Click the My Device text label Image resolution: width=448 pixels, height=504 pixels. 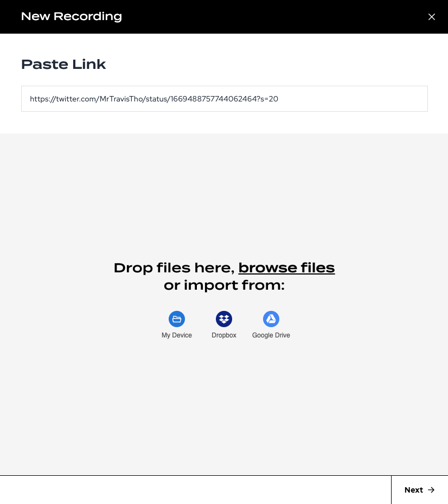pos(177,335)
